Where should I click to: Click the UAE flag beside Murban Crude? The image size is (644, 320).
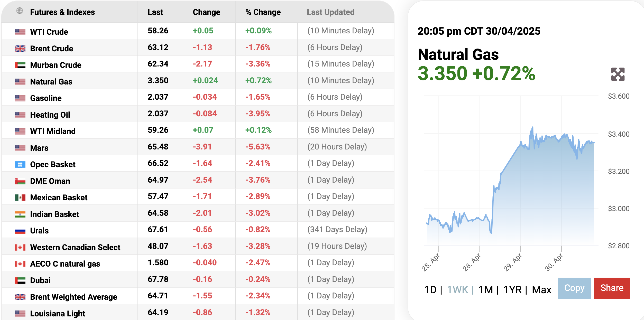coord(20,65)
